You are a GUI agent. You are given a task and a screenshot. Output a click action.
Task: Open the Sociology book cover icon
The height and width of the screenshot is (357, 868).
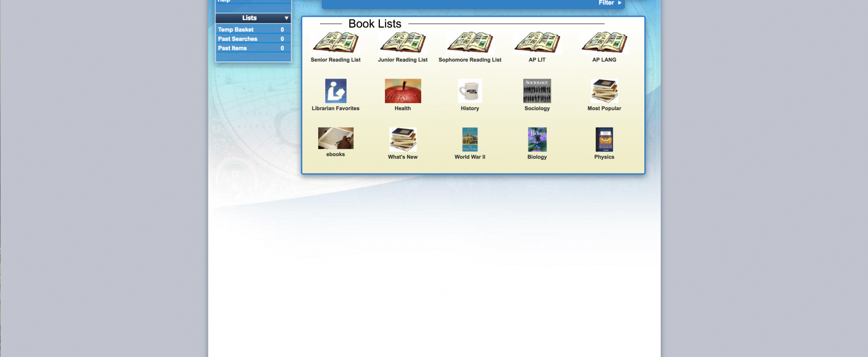pos(537,91)
